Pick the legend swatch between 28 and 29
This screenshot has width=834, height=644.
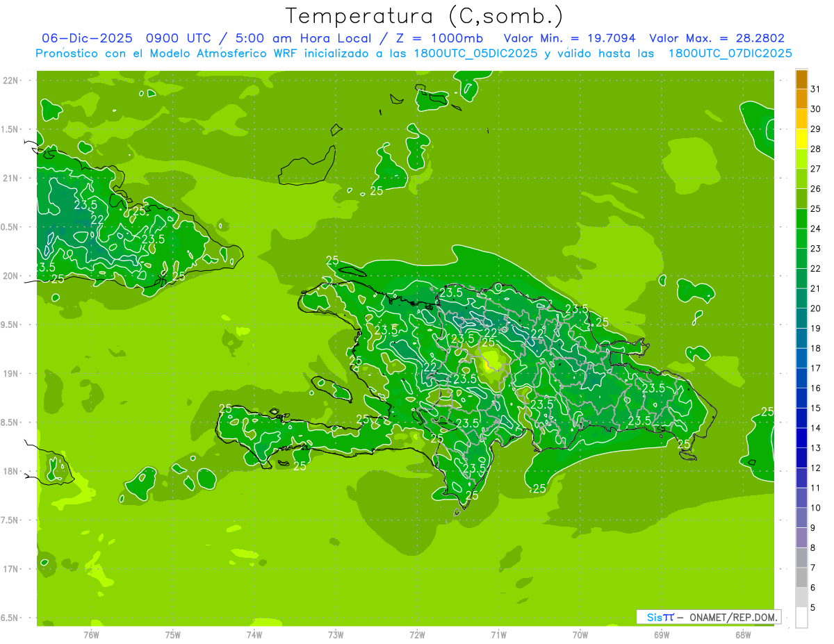click(801, 139)
